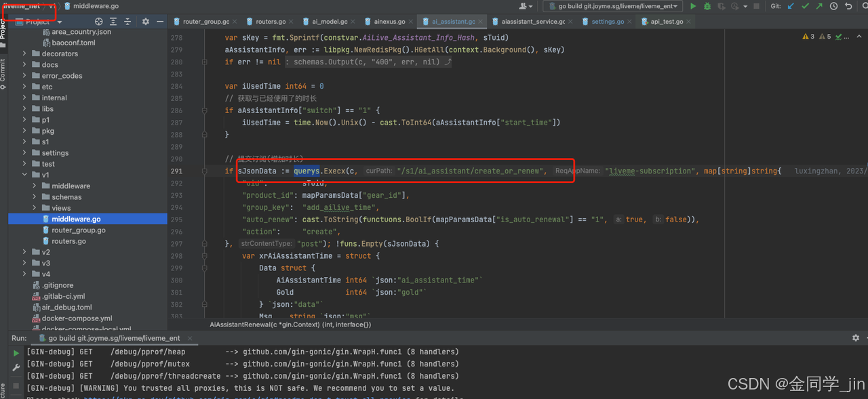Screen dimensions: 868x399
Task: Locate opened file target icon in Project panel
Action: [99, 22]
